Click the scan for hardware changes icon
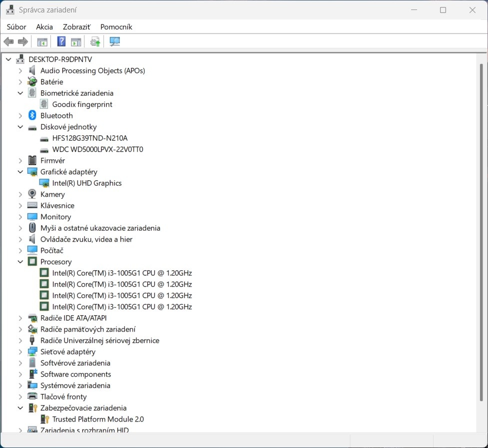The height and width of the screenshot is (448, 488). (115, 41)
